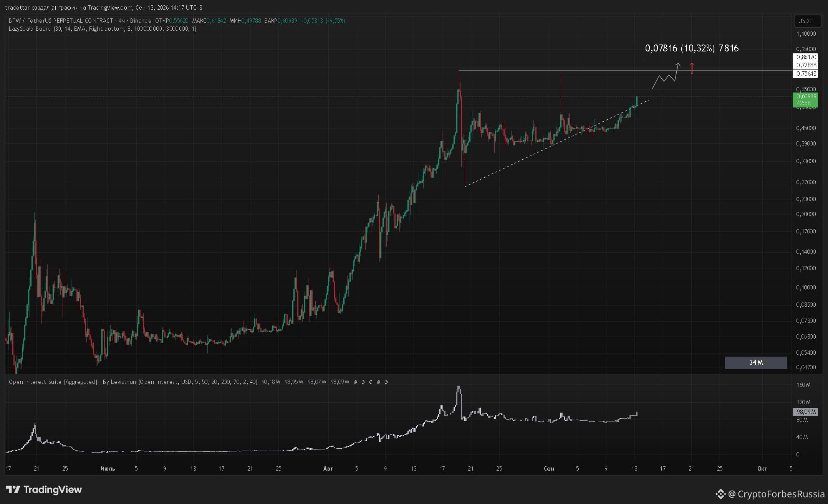Select the 34 M volume box

[756, 362]
